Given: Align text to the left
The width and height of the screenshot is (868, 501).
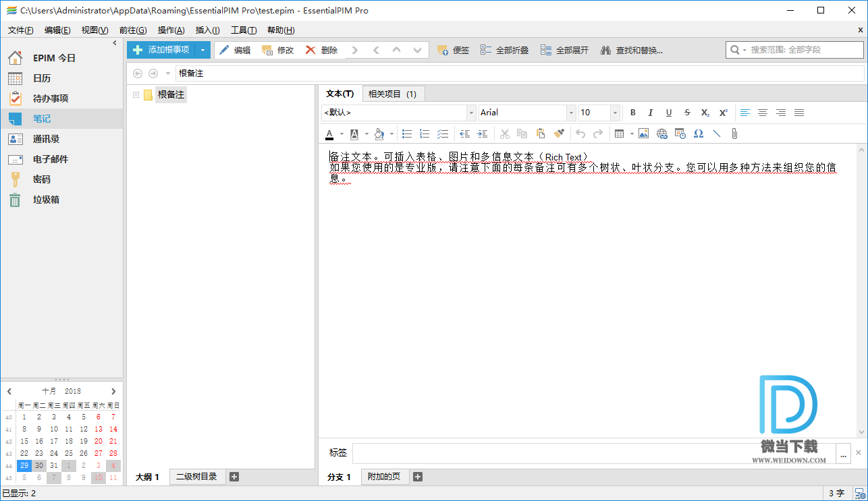Looking at the screenshot, I should (745, 113).
